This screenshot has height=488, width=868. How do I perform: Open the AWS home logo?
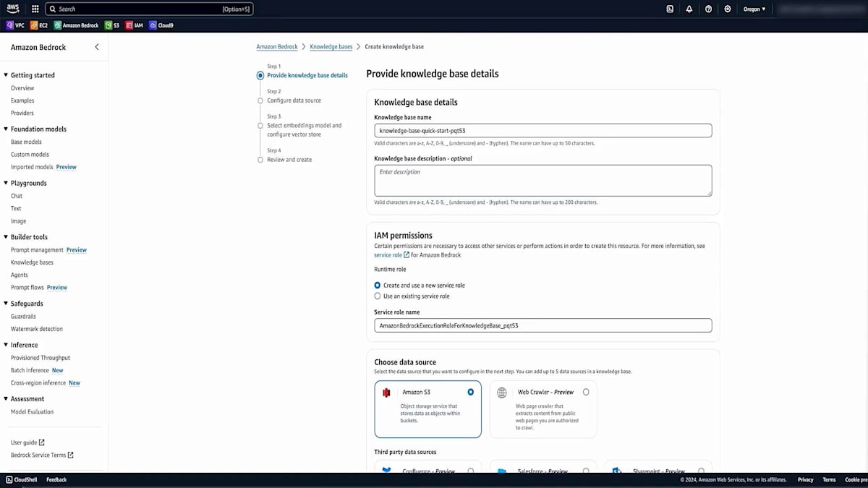pyautogui.click(x=13, y=9)
